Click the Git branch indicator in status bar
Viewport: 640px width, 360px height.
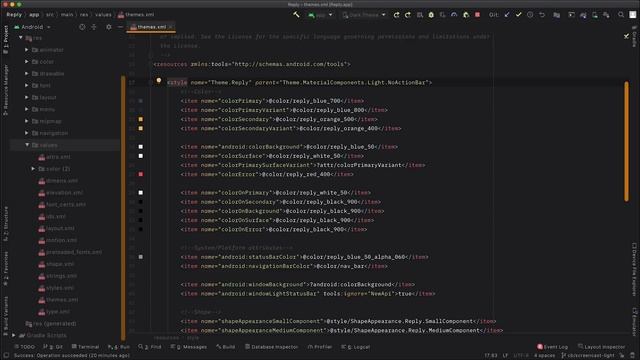[x=588, y=356]
